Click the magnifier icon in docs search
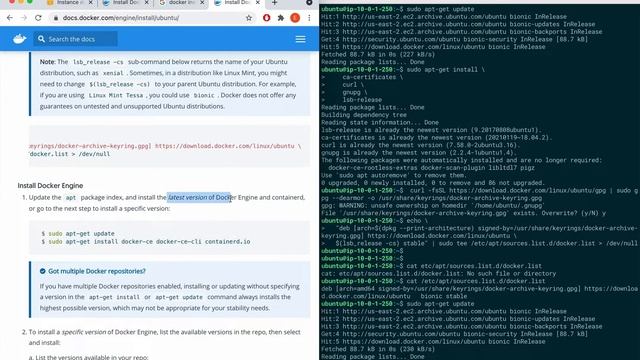Screen dimensions: 640x360 tap(41, 39)
